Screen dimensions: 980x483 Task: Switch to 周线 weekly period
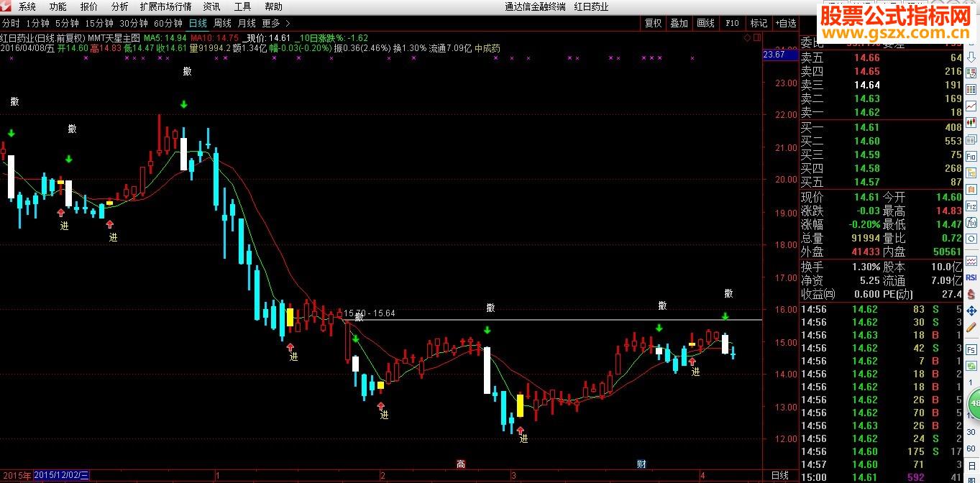pos(222,23)
